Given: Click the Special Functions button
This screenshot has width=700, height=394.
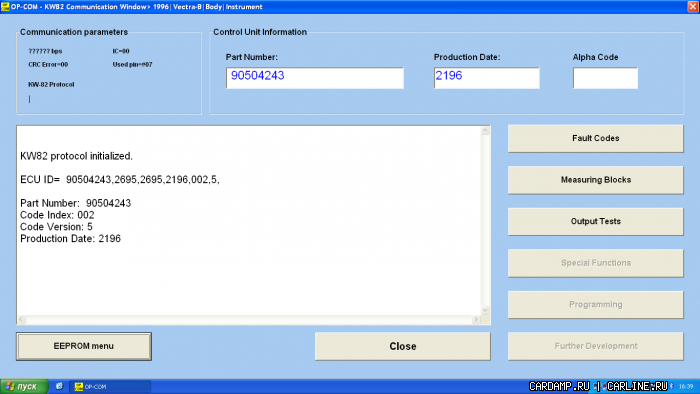Looking at the screenshot, I should [x=596, y=263].
